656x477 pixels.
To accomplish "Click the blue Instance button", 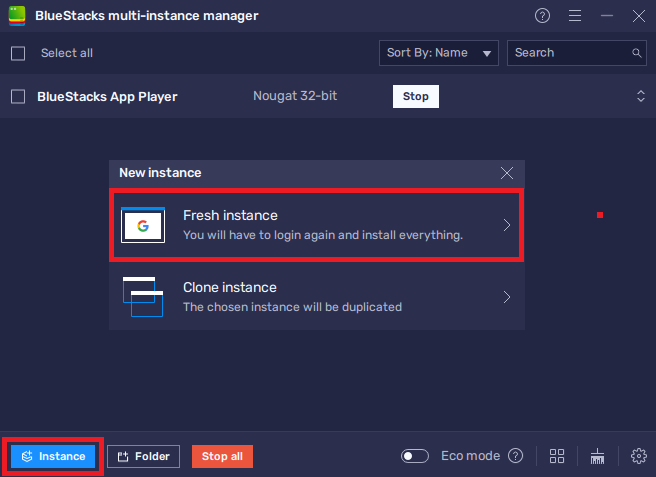I will click(x=53, y=456).
